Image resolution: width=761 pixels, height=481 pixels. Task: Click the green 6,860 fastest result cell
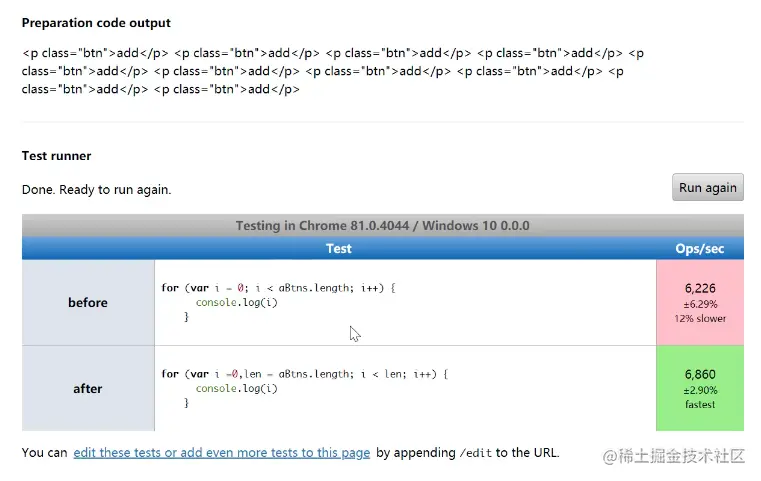click(700, 388)
